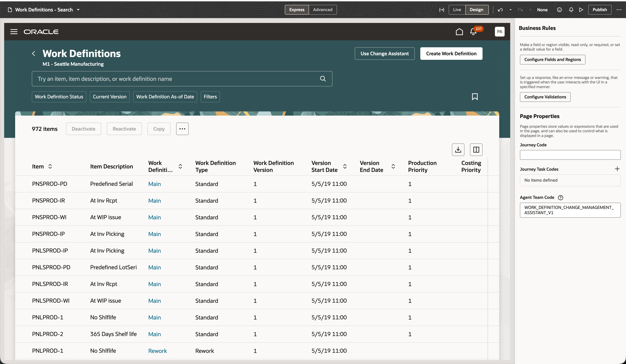Open the emoji feedback icon near Publish
Screen dimensions: 626x364
point(559,9)
